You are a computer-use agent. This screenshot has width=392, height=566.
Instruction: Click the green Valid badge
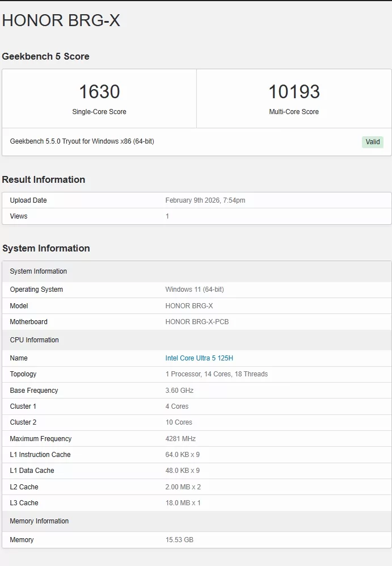point(373,142)
